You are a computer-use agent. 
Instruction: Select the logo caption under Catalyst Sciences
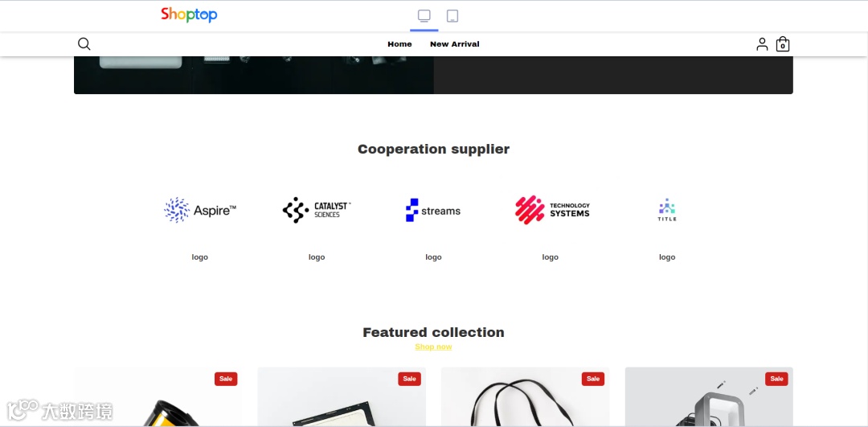click(317, 257)
